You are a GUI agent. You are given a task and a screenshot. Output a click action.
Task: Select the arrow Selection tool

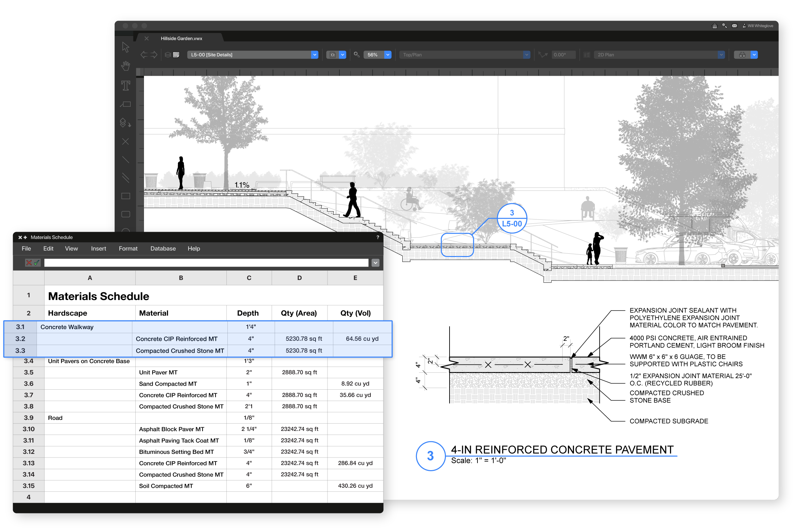pos(126,47)
